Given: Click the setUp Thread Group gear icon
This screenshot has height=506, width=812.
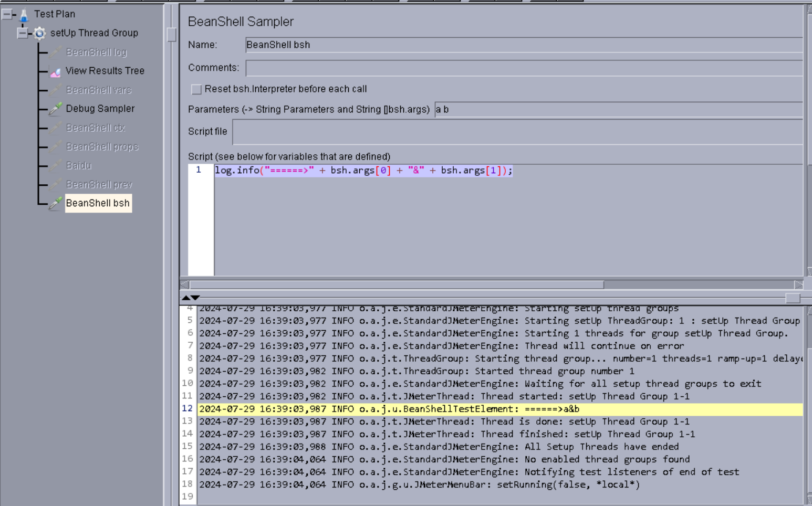Looking at the screenshot, I should [39, 34].
